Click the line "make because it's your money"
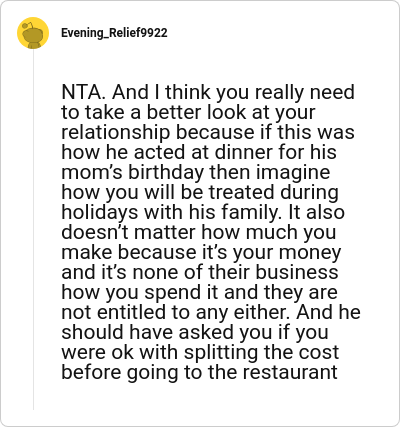Viewport: 400px width, 427px height. [201, 252]
